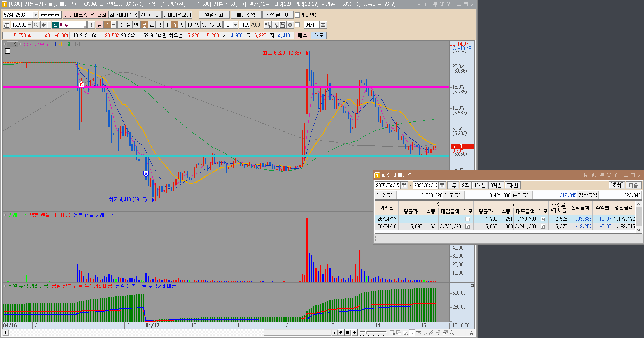
Task: Expand the speaker icon dropdown arrow
Action: 49,25
